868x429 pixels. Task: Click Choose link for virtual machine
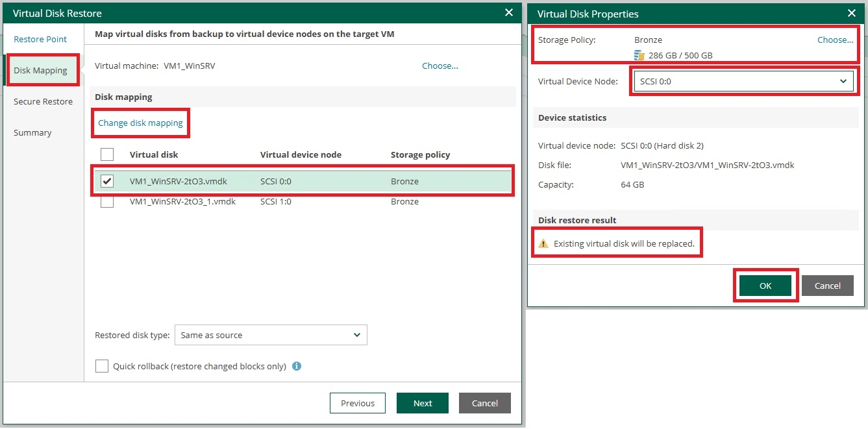coord(440,66)
